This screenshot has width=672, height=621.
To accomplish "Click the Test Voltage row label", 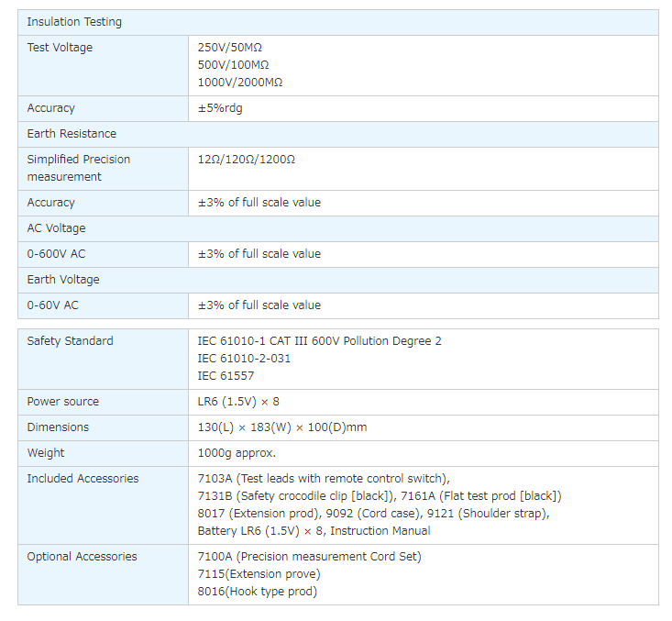I will pos(60,48).
